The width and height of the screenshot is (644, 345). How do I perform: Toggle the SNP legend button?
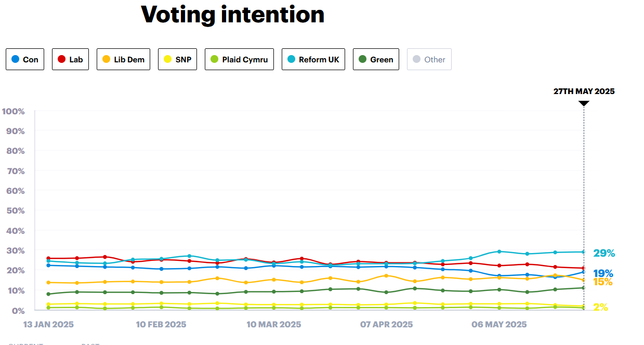point(178,59)
